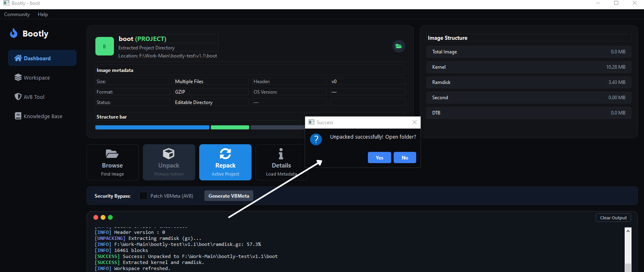The height and width of the screenshot is (272, 644).
Task: Click the yellow terminal dot
Action: coord(103,217)
